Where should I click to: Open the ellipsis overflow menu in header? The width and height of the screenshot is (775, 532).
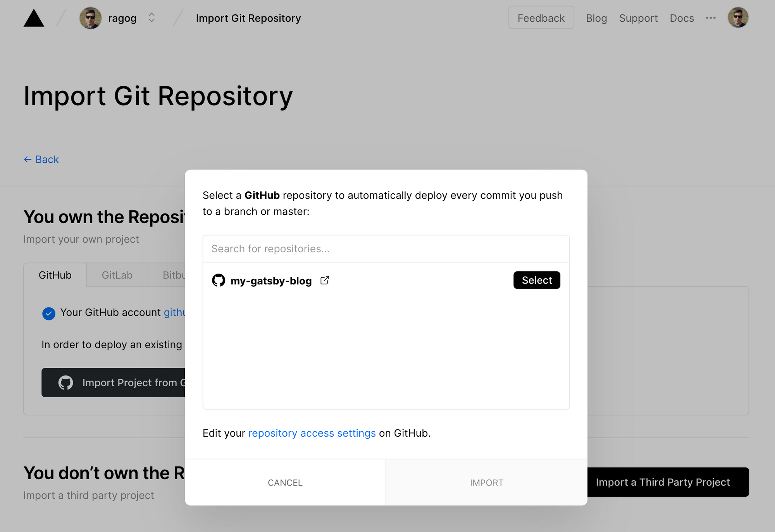click(x=711, y=18)
